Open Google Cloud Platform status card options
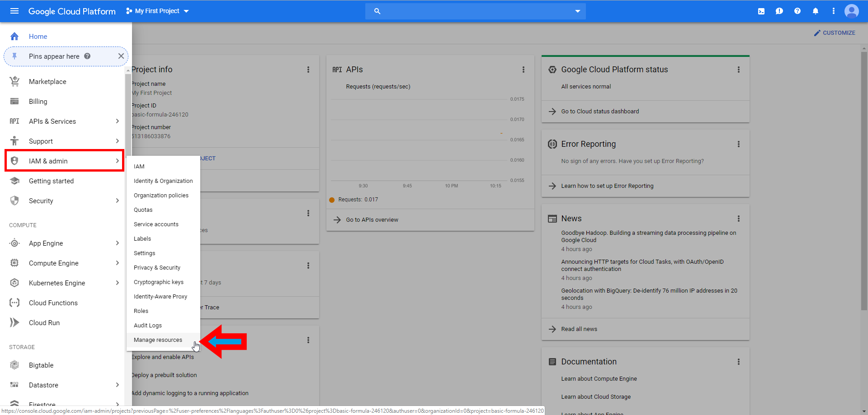This screenshot has height=415, width=868. click(739, 70)
